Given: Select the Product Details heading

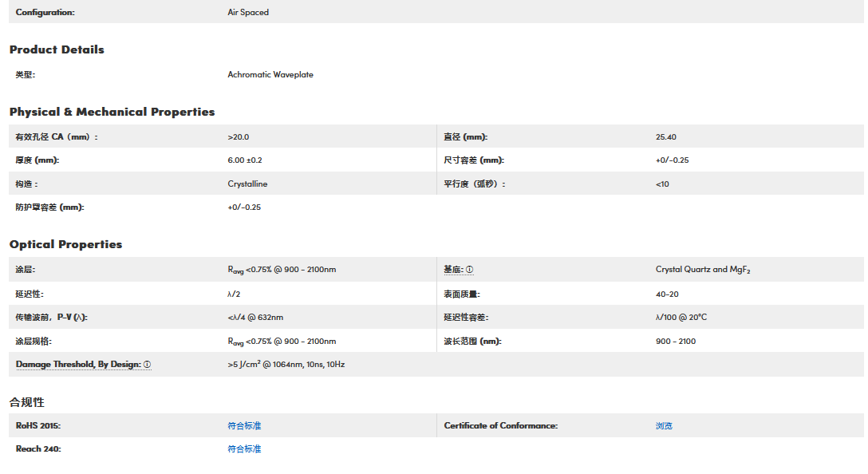Looking at the screenshot, I should click(57, 49).
